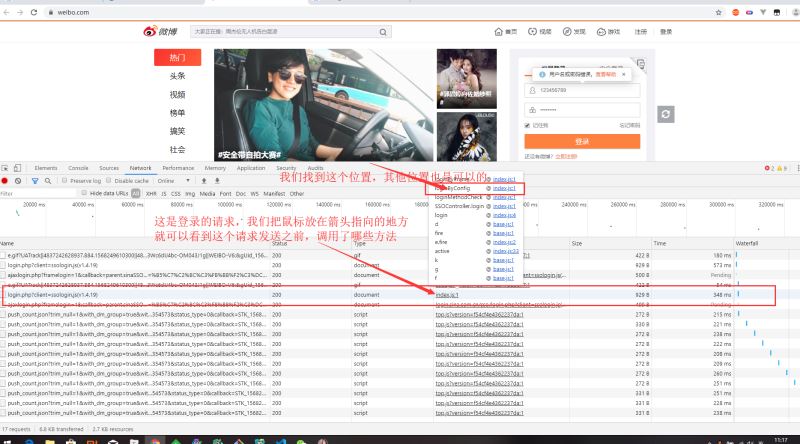Click the yellow warnings count indicator in DevTools
This screenshot has width=800, height=444.
coord(782,168)
